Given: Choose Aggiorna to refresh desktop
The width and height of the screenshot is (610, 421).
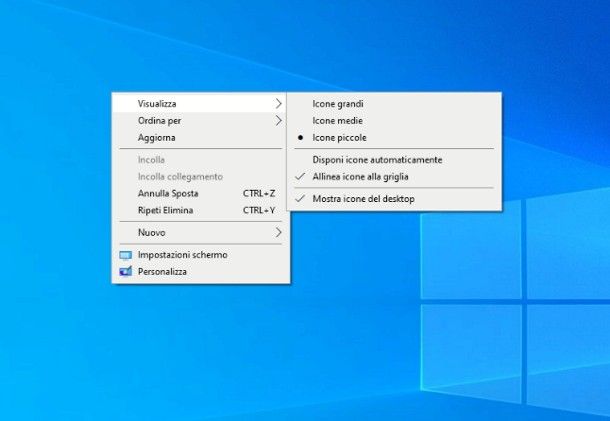Looking at the screenshot, I should point(200,137).
